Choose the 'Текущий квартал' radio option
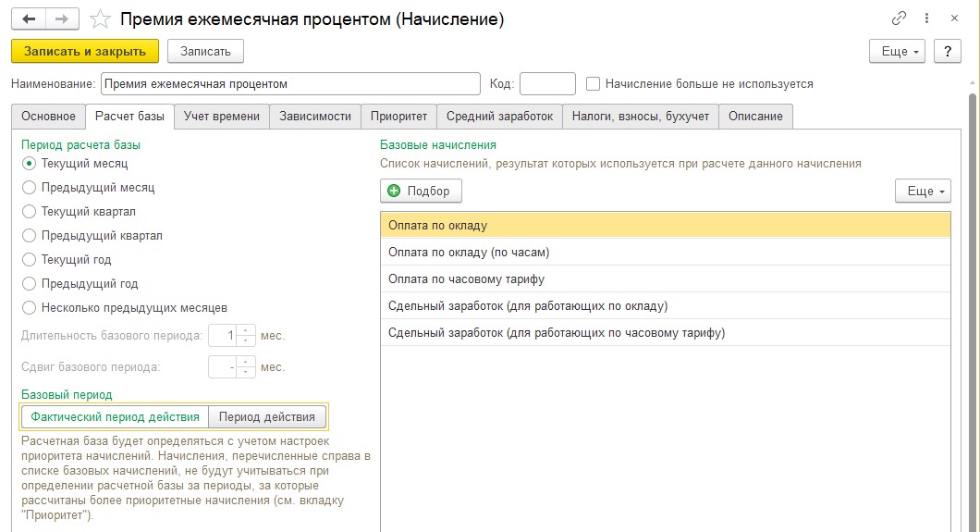The image size is (980, 532). point(29,211)
